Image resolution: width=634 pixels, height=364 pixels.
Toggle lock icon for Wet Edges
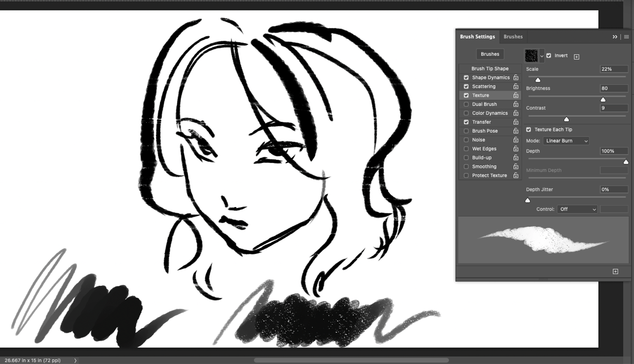(x=515, y=148)
